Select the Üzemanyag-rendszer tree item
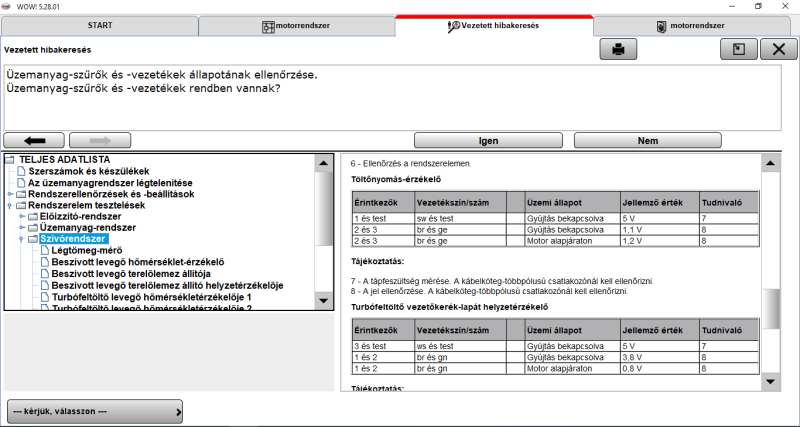The height and width of the screenshot is (427, 800). pos(88,228)
